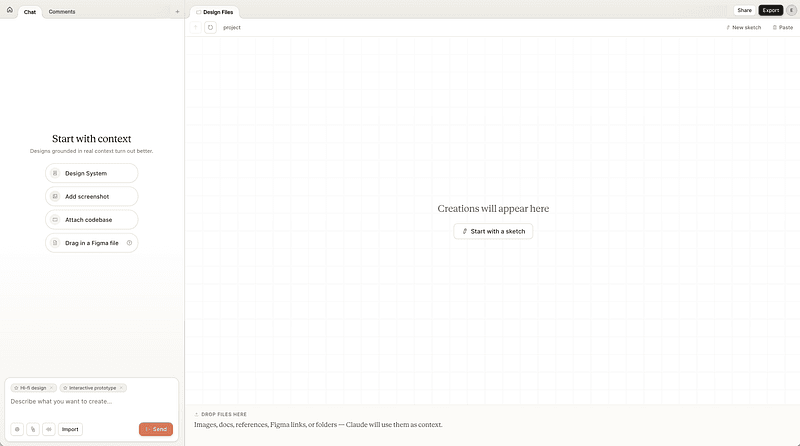Remove the Hi-fi design tag
The height and width of the screenshot is (446, 800).
click(51, 388)
